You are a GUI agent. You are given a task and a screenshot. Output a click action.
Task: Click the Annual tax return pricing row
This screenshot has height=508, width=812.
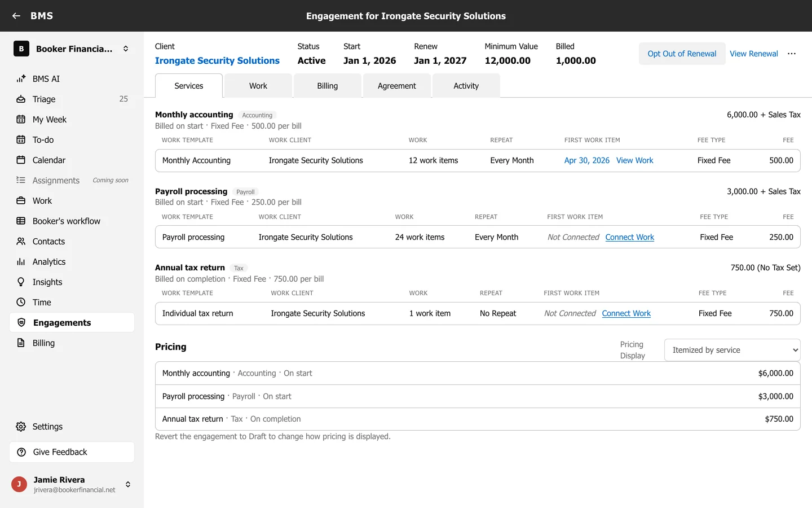(x=478, y=419)
